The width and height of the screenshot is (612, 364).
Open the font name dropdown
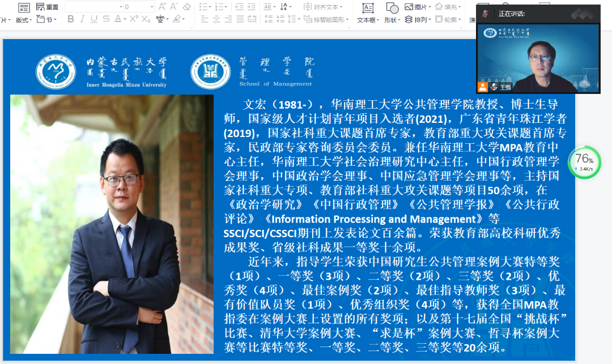click(121, 7)
